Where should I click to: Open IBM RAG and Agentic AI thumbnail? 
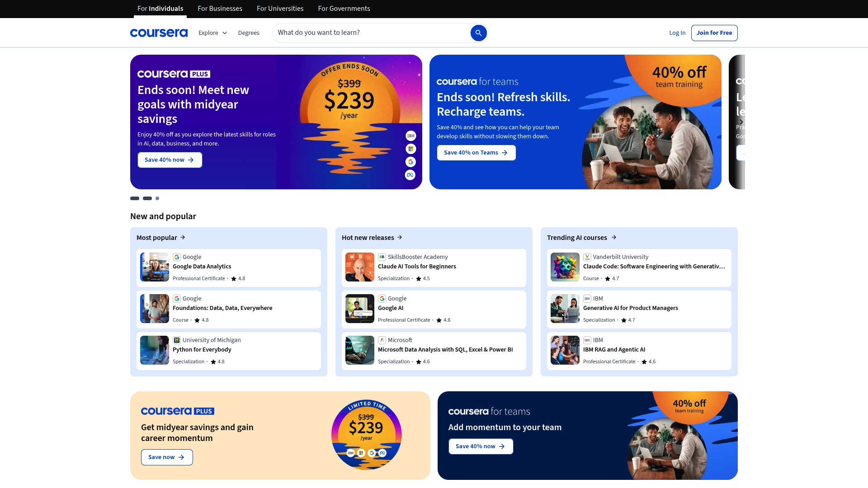[565, 350]
